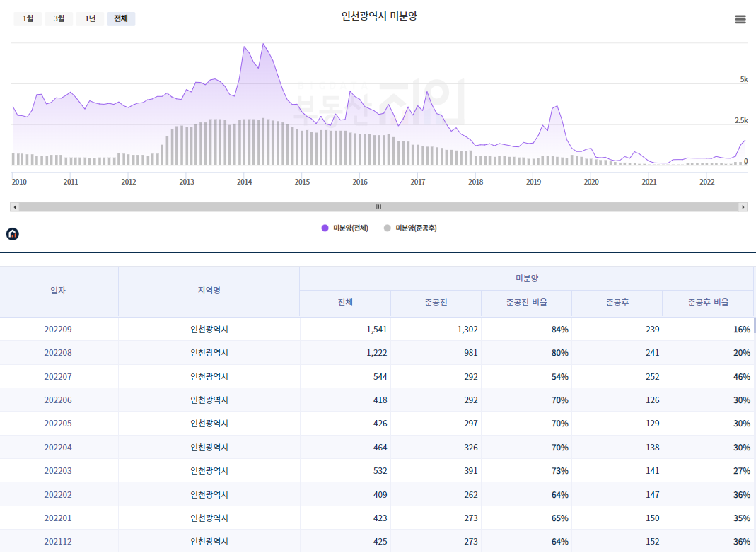
Task: Click the 준공전 column header
Action: [436, 303]
